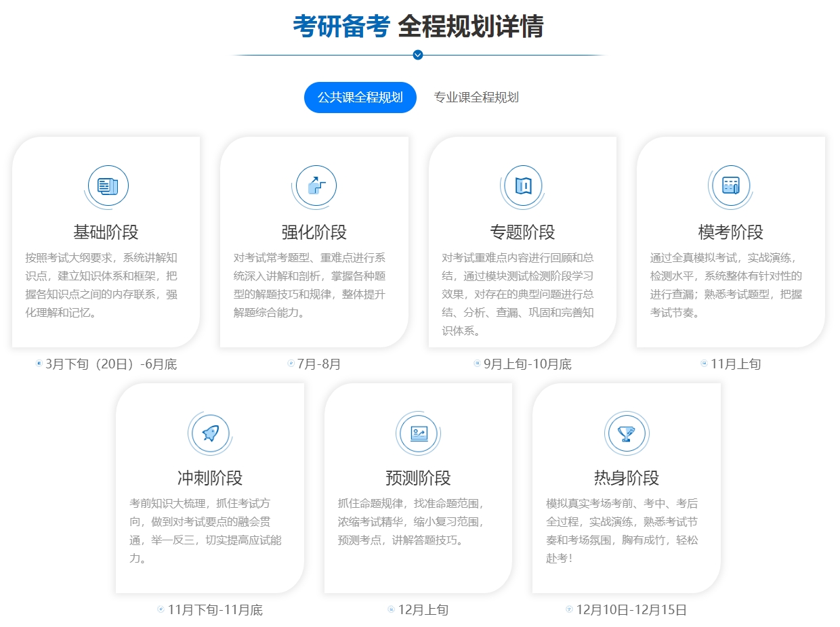The height and width of the screenshot is (627, 840).
Task: Click the 热身阶段 description starting 模拟真实考场
Action: [623, 531]
